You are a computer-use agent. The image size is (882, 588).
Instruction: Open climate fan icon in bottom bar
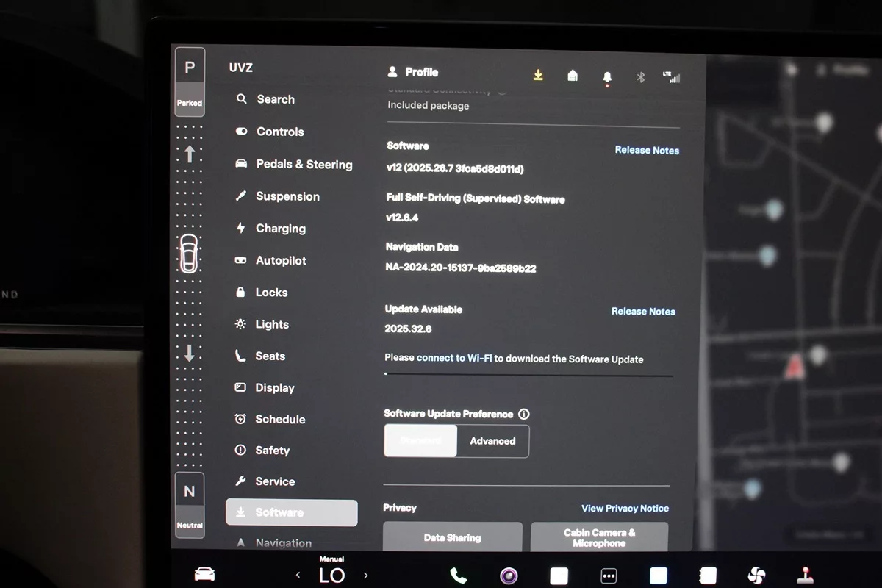click(756, 576)
